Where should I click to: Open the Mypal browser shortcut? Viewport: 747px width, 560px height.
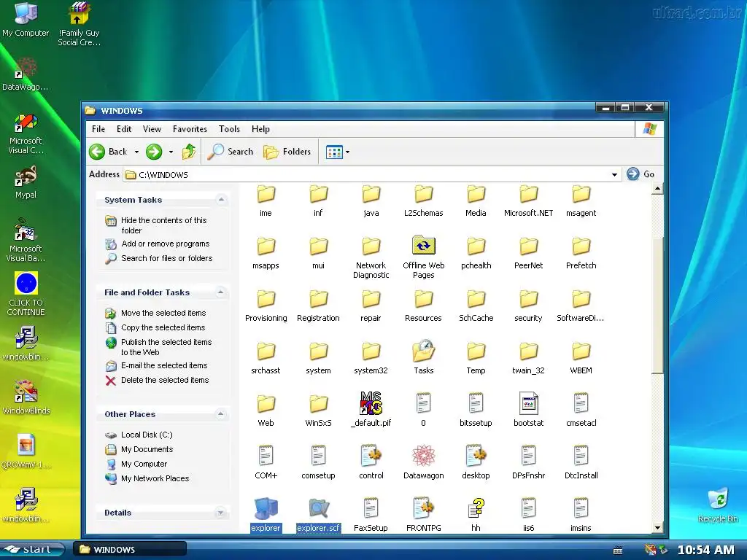(26, 182)
